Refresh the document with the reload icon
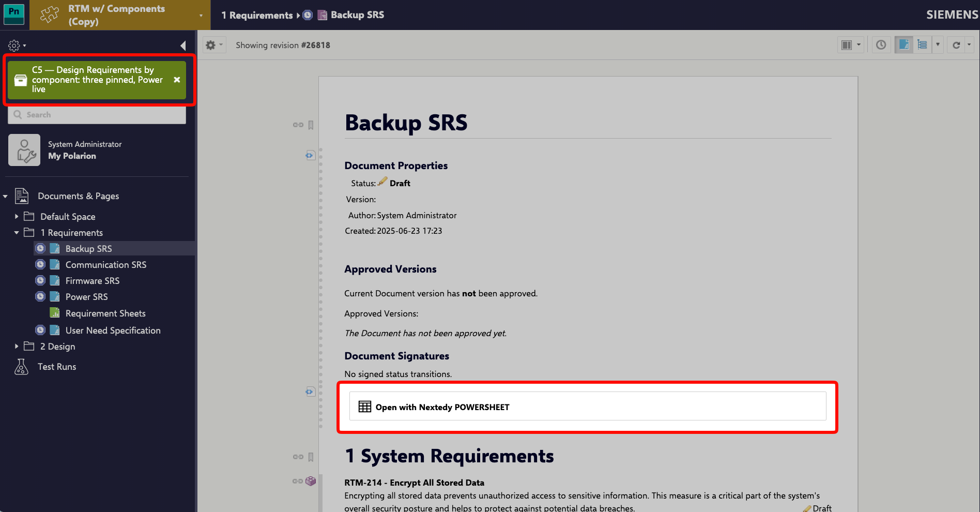The height and width of the screenshot is (512, 980). pos(956,45)
